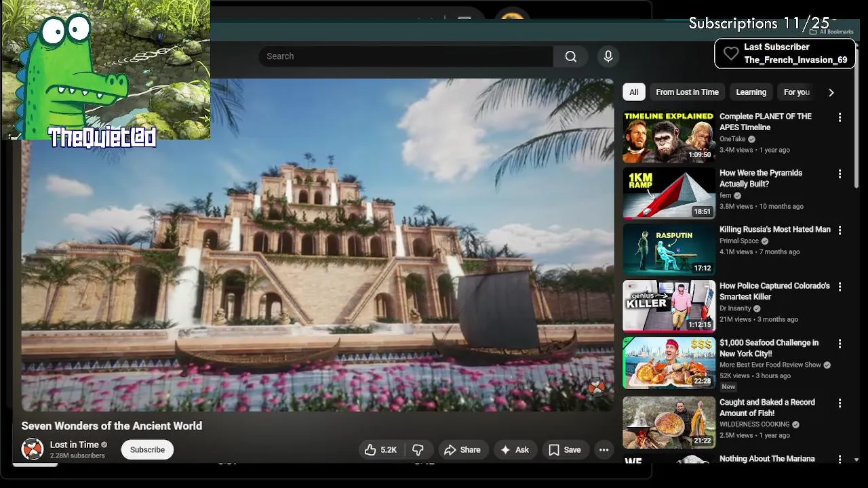Select the Learning filter chip
This screenshot has height=488, width=868.
(751, 92)
